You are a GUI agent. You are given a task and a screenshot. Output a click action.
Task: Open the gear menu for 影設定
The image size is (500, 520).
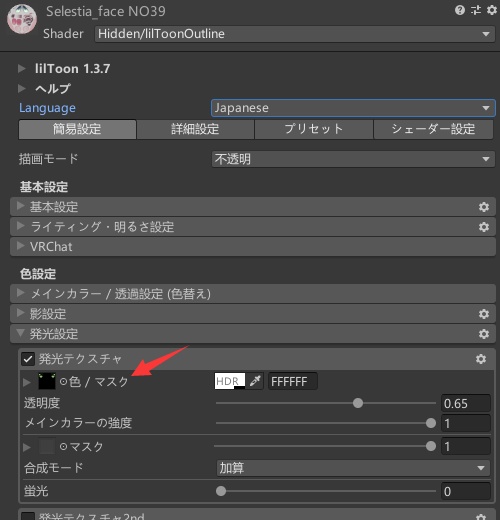point(484,314)
